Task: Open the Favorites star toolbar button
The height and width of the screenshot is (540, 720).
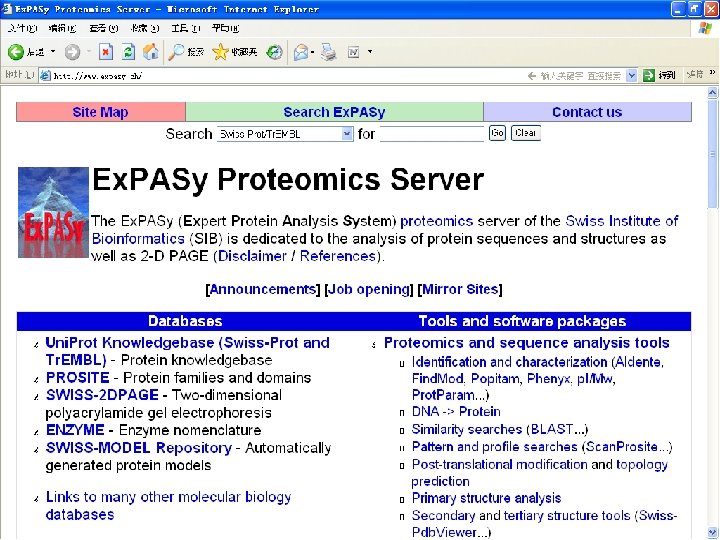Action: coord(234,52)
